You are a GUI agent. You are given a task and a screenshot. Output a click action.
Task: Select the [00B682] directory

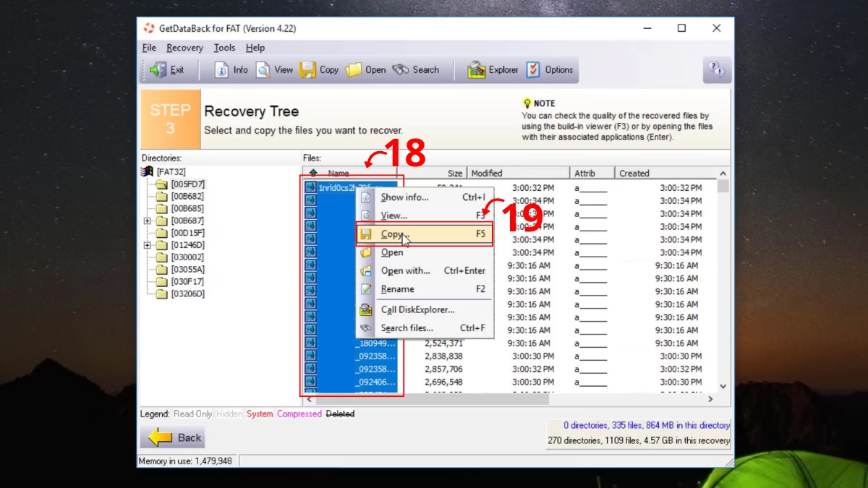click(x=187, y=197)
